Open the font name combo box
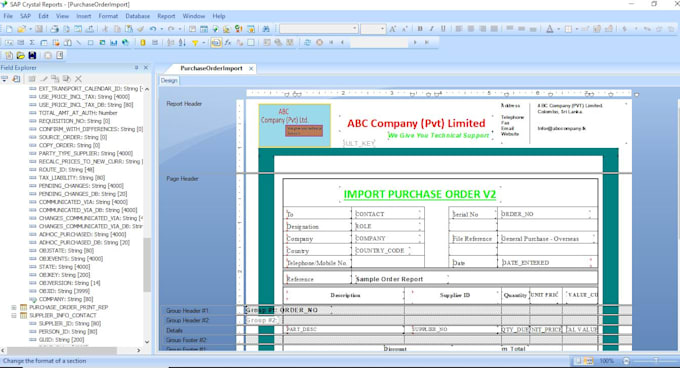Viewport: 680px width, 368px height. tap(319, 29)
